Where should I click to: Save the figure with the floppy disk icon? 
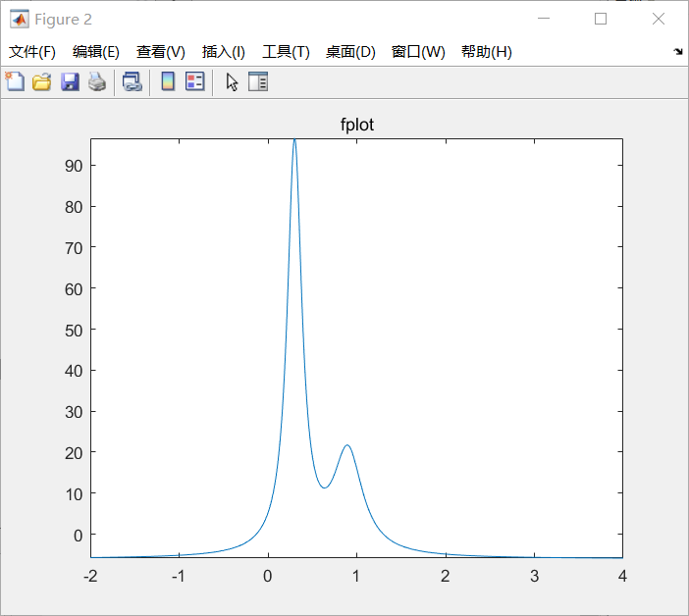coord(70,82)
